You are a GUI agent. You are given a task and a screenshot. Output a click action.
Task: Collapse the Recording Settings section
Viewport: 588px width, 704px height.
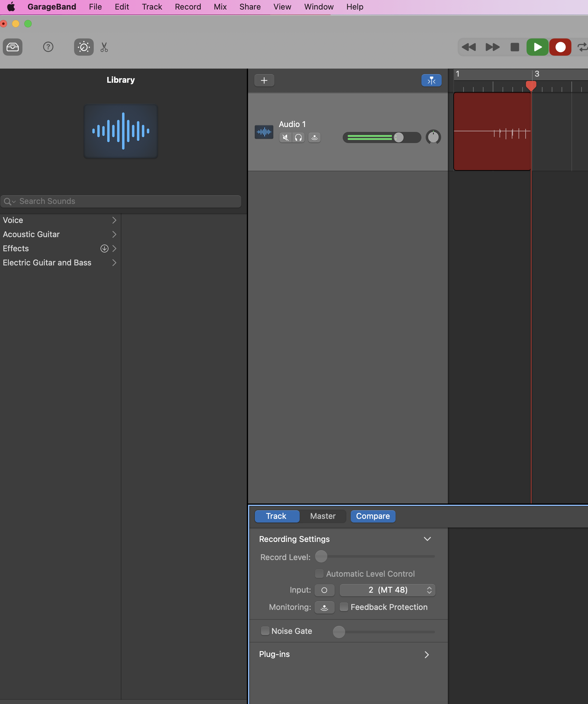pos(427,539)
